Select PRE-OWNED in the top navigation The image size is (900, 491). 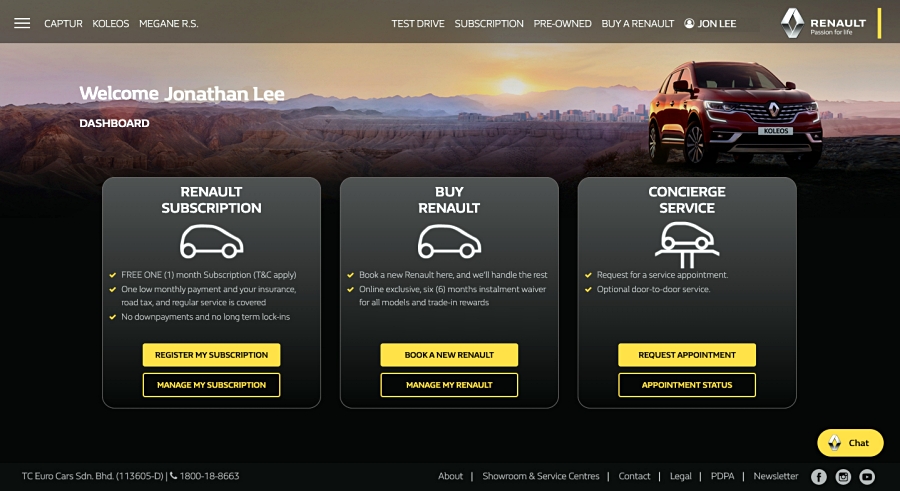click(562, 24)
